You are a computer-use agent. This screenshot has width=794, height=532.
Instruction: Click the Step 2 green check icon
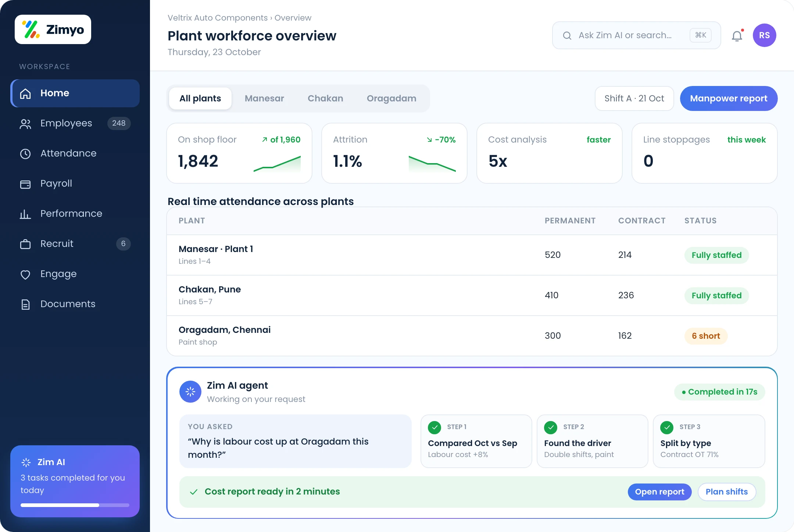click(x=551, y=427)
